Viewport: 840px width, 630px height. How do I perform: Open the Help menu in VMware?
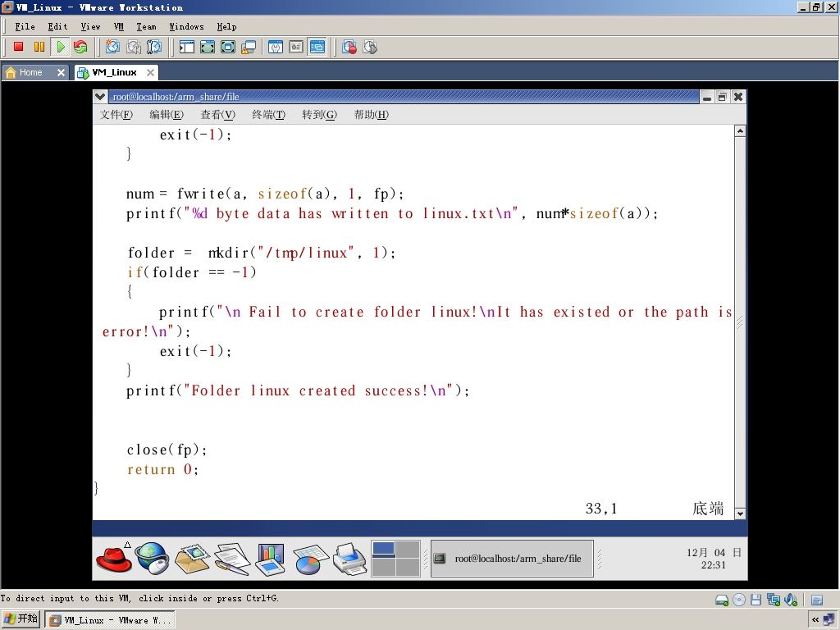click(x=226, y=26)
